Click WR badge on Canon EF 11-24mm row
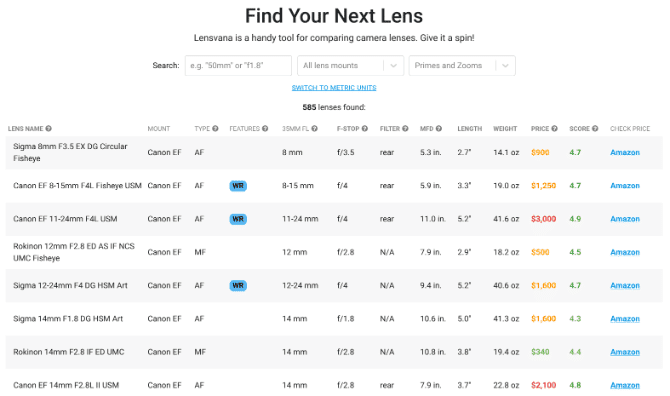 (238, 219)
